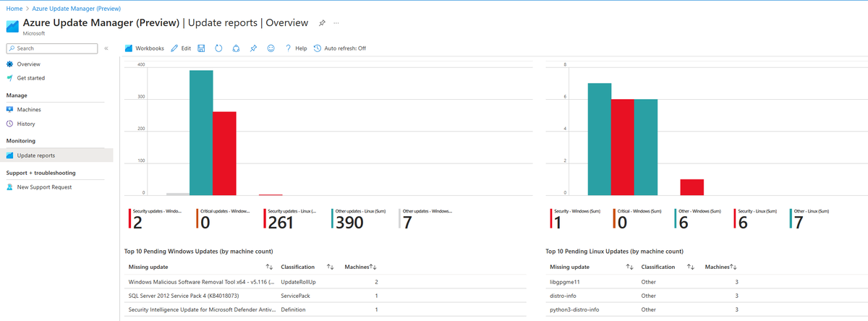868x321 pixels.
Task: Sort Windows table by Missing update
Action: click(x=269, y=267)
